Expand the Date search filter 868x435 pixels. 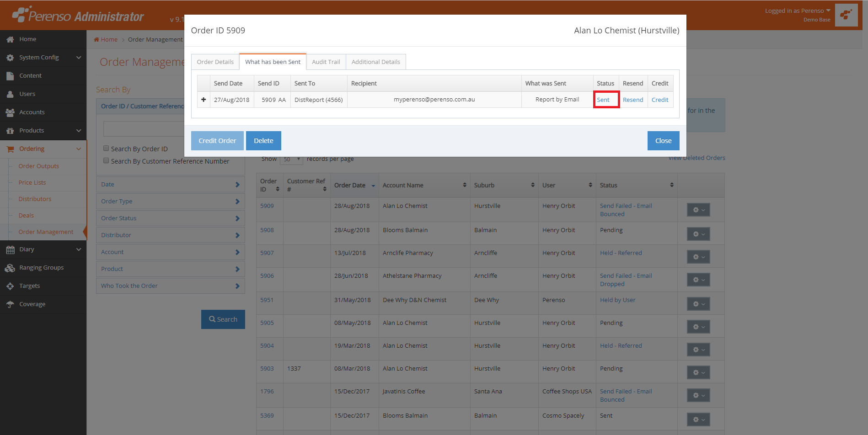(x=170, y=185)
